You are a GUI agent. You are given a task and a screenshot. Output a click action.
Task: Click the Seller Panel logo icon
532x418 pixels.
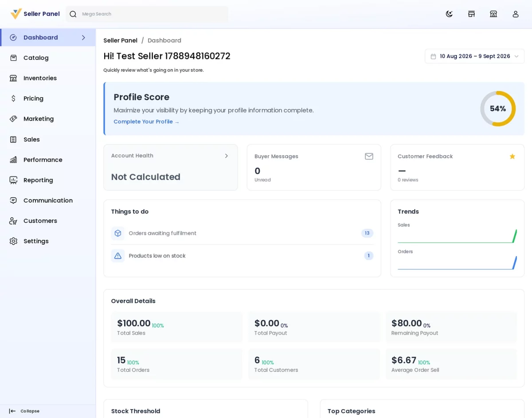[16, 14]
